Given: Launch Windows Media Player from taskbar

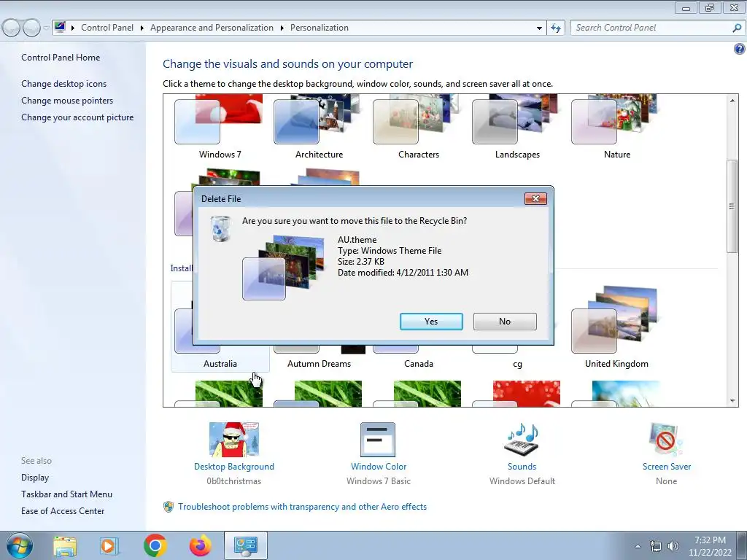Looking at the screenshot, I should click(x=108, y=546).
